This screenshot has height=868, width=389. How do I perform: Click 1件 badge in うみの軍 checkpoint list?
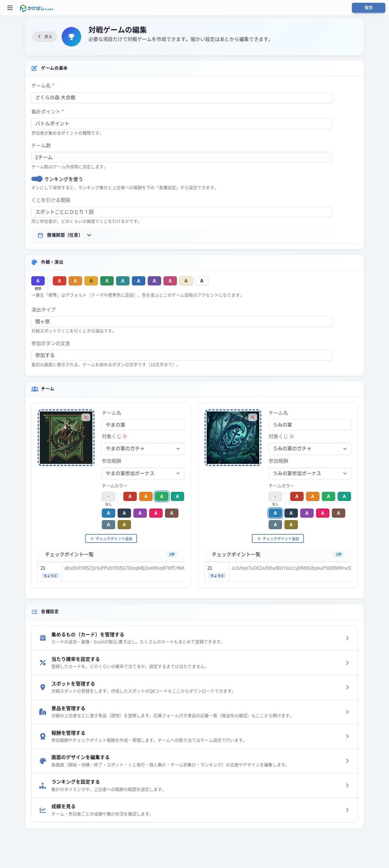coord(338,554)
